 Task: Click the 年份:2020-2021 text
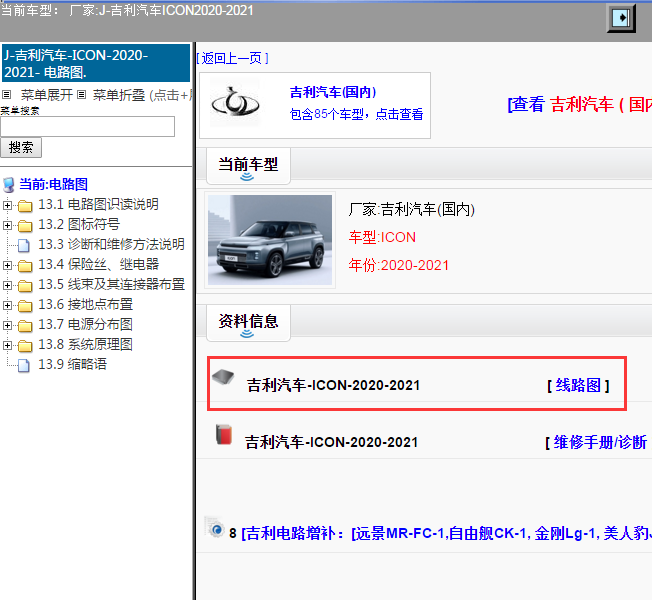(399, 265)
